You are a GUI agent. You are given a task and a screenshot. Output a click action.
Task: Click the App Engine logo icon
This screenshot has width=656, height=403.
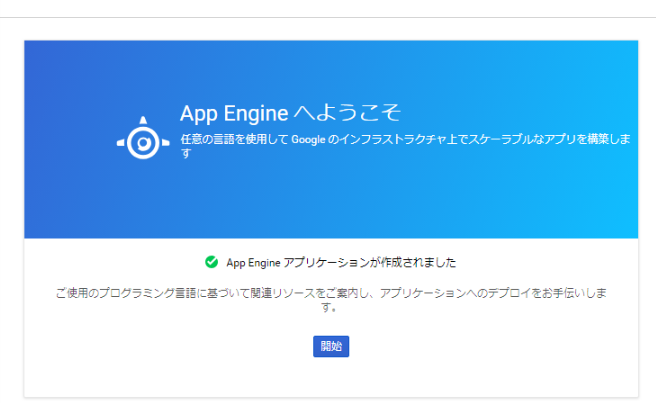(143, 142)
